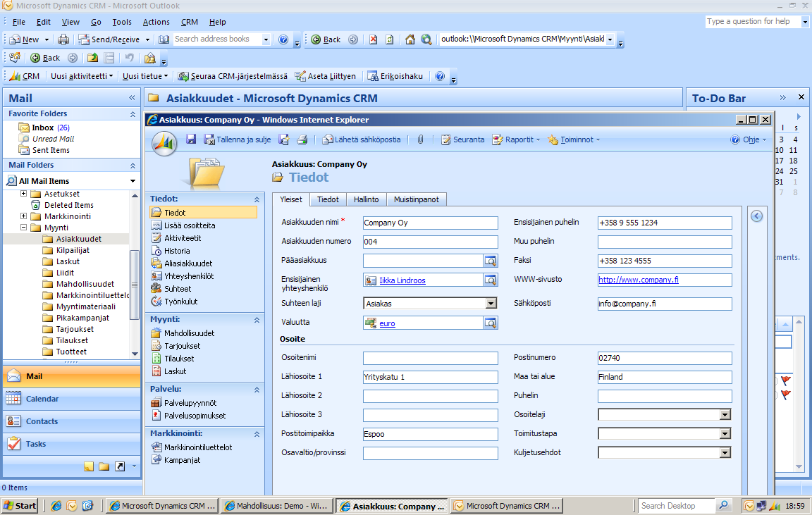
Task: Open the http://www.company.fi link
Action: [639, 280]
